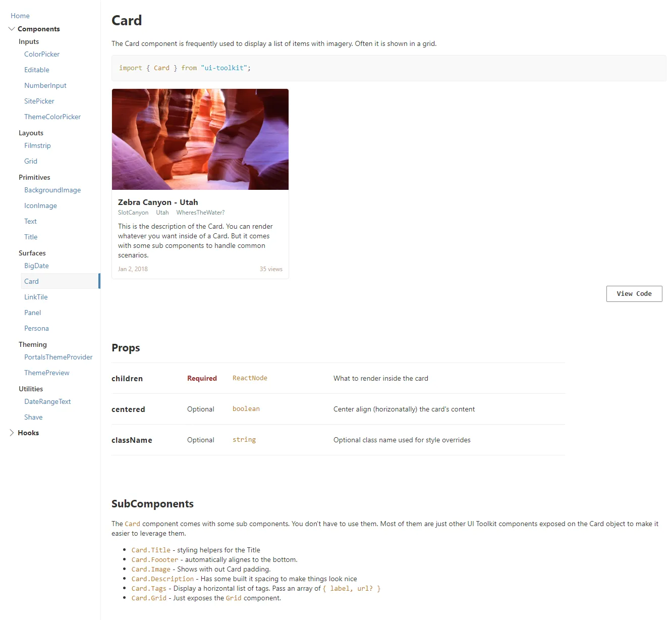Click the Primitives group heading
The image size is (672, 620).
(x=34, y=177)
